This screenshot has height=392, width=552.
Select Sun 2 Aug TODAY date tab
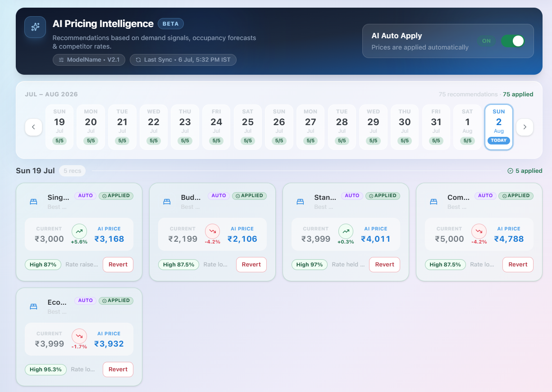click(499, 127)
